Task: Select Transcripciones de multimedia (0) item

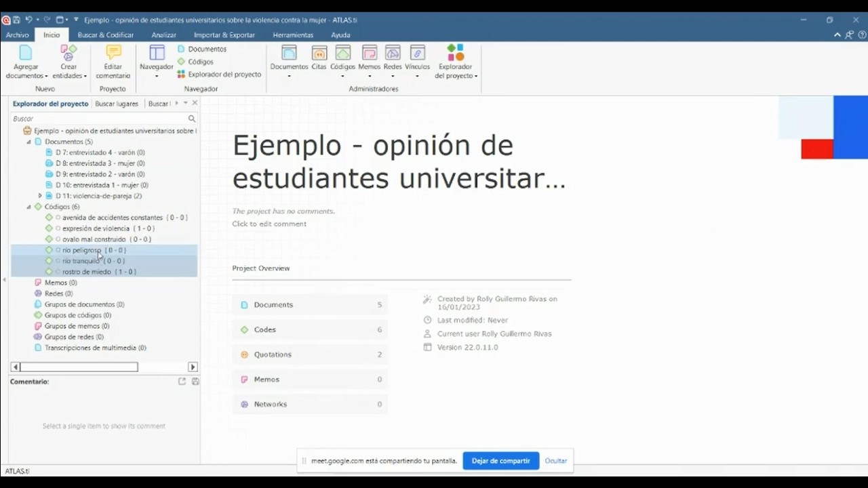Action: point(90,348)
